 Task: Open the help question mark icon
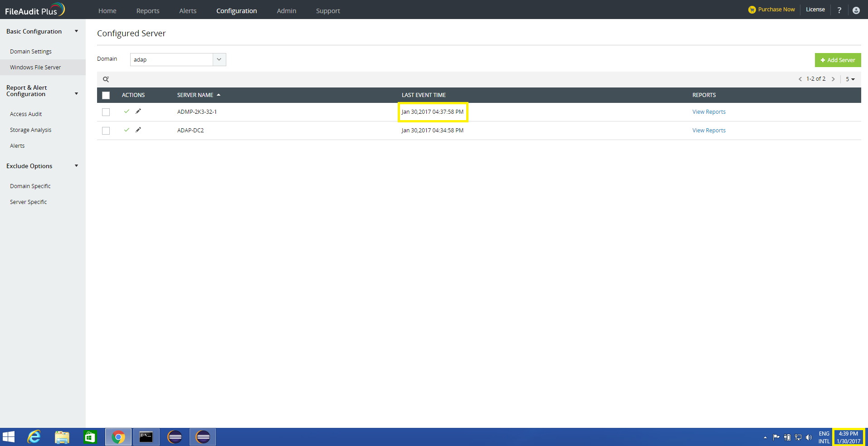click(x=839, y=10)
